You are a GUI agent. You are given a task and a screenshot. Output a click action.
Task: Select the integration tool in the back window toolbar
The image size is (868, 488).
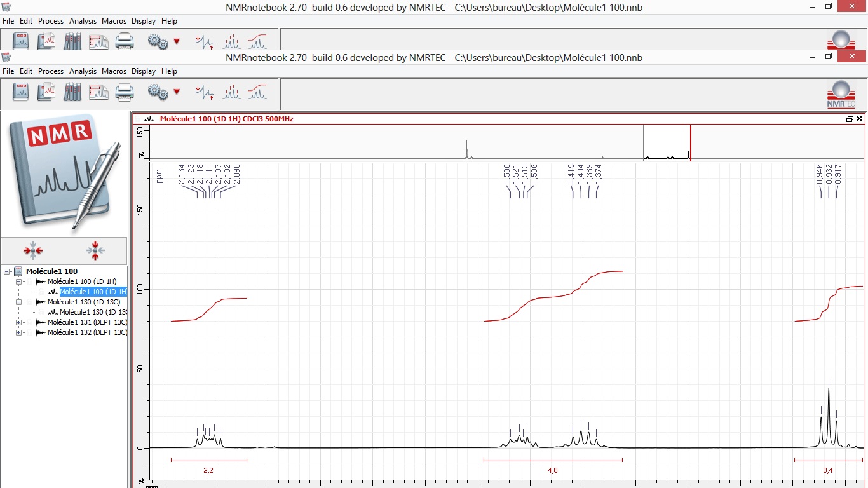(x=257, y=42)
